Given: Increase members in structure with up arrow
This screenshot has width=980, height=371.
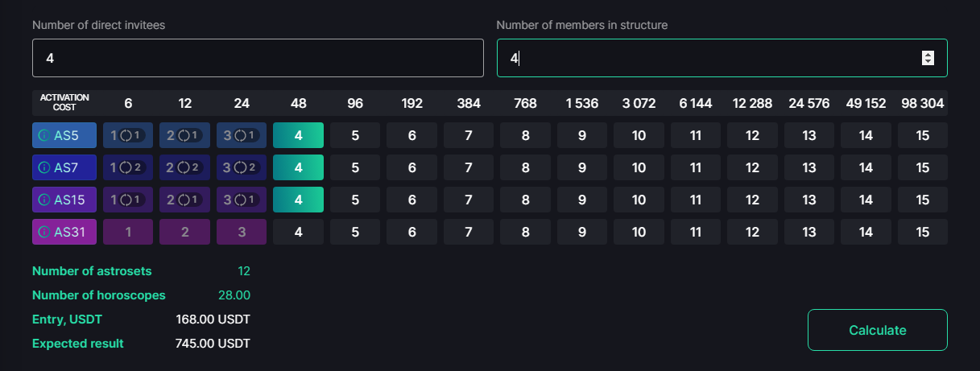Looking at the screenshot, I should coord(928,54).
